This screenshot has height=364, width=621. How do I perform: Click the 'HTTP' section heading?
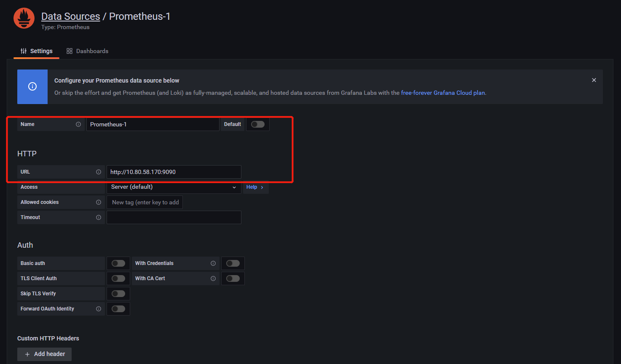27,154
